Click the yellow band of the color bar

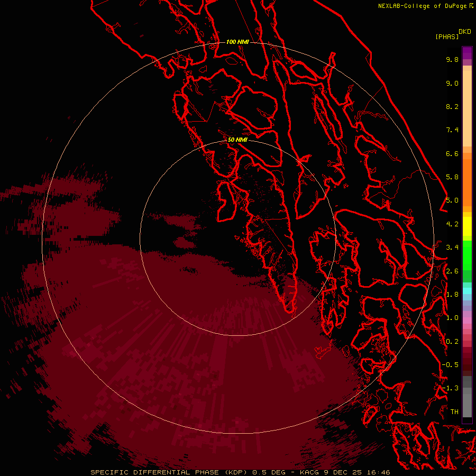point(467,226)
